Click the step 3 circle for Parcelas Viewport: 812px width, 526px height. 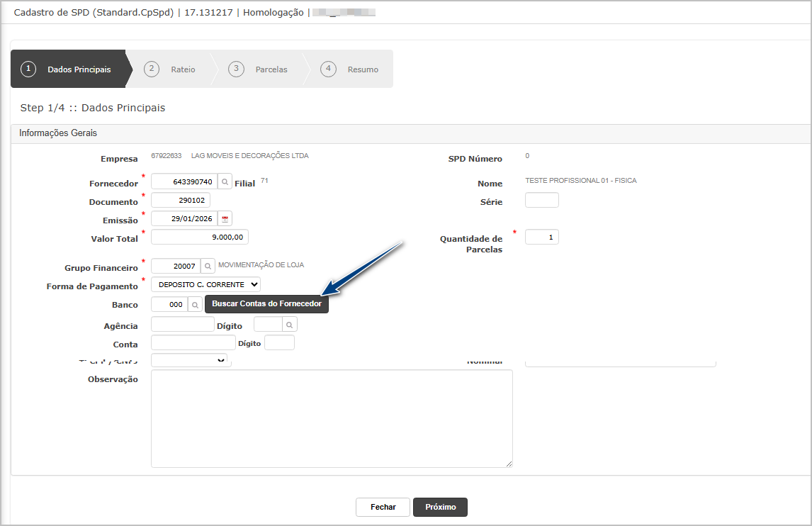[x=236, y=69]
